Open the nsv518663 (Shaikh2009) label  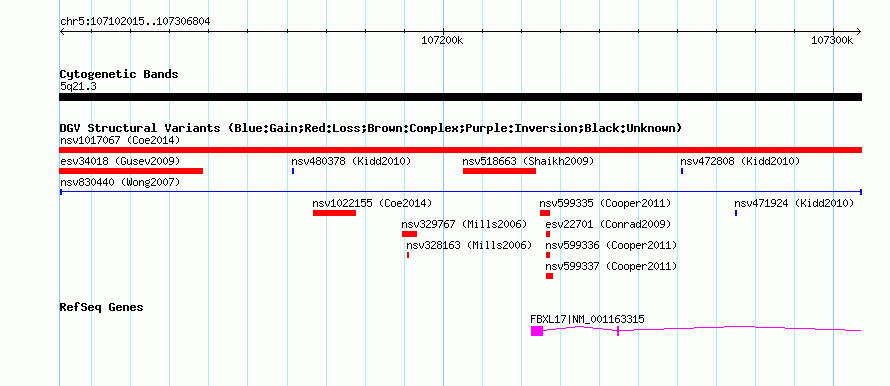pyautogui.click(x=528, y=161)
